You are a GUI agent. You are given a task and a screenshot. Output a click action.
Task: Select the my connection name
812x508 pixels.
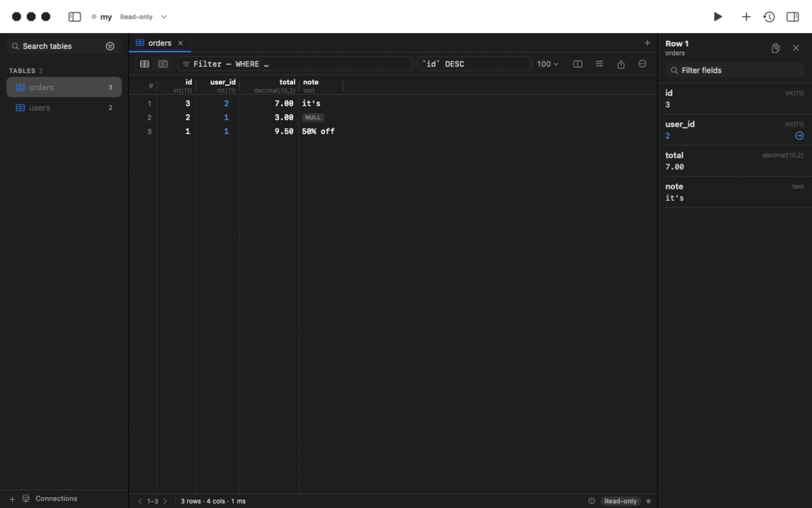tap(106, 17)
